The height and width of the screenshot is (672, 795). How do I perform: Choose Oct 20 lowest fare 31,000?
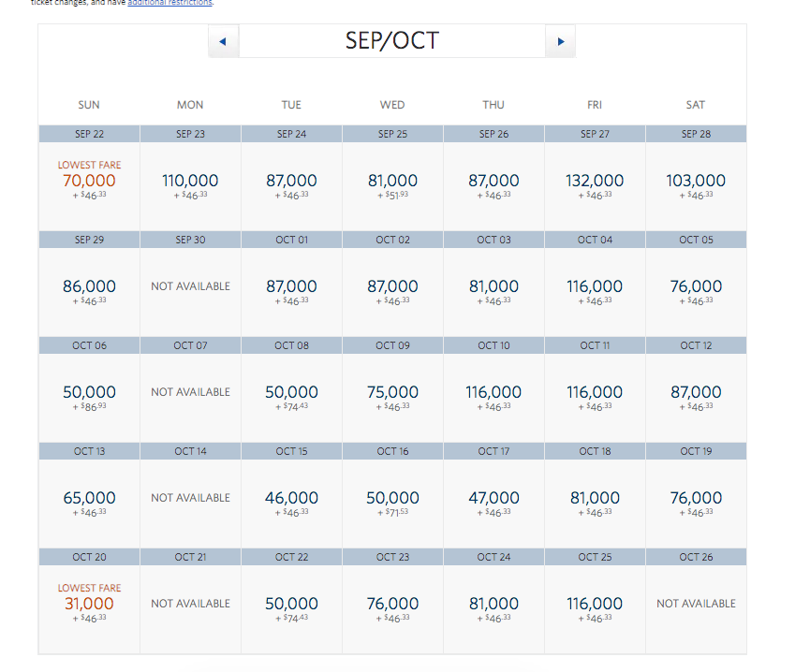coord(89,604)
